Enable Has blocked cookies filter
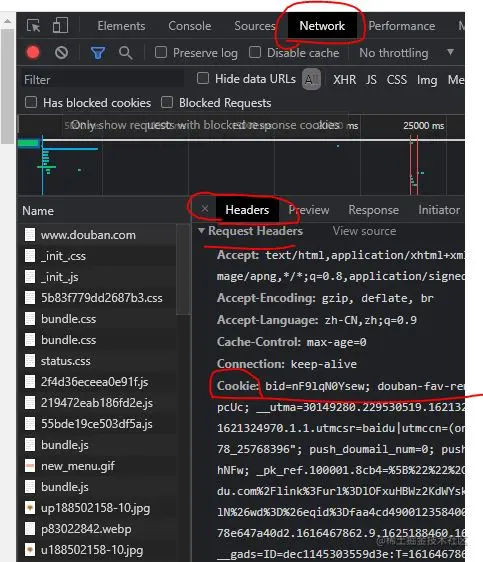This screenshot has height=562, width=483. pos(31,103)
